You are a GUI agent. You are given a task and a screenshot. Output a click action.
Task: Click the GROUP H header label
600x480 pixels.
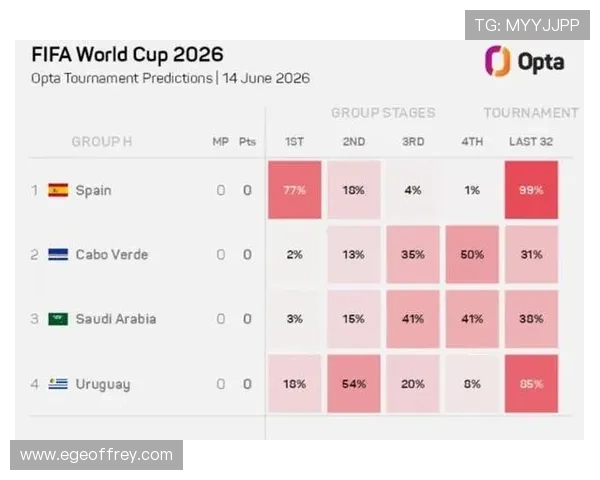click(x=102, y=142)
